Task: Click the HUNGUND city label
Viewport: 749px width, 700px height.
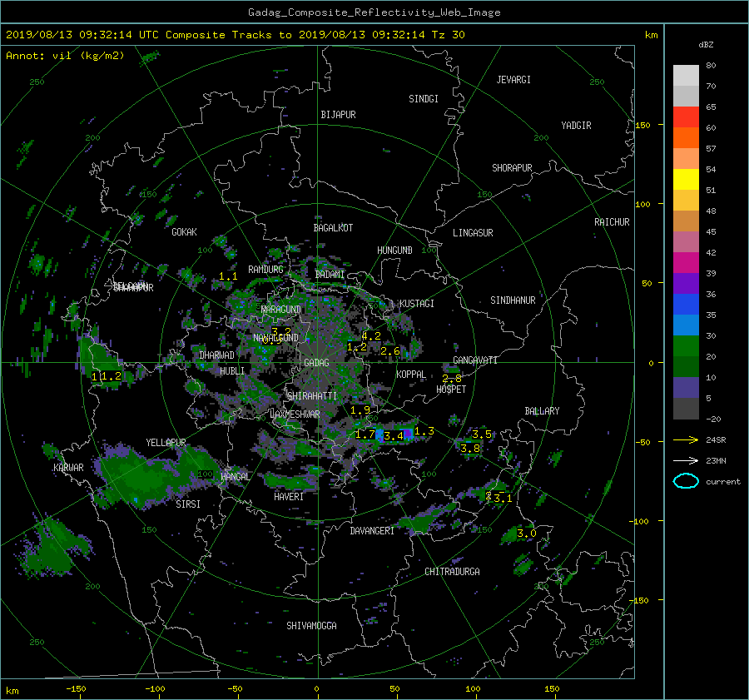Action: (x=394, y=251)
